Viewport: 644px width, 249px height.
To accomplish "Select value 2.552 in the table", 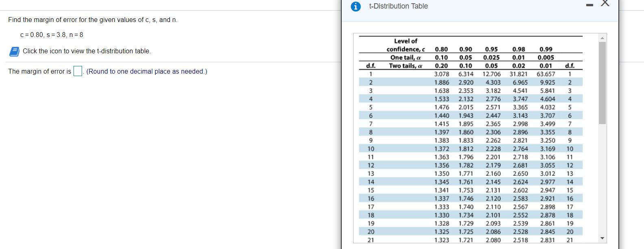I will click(520, 215).
